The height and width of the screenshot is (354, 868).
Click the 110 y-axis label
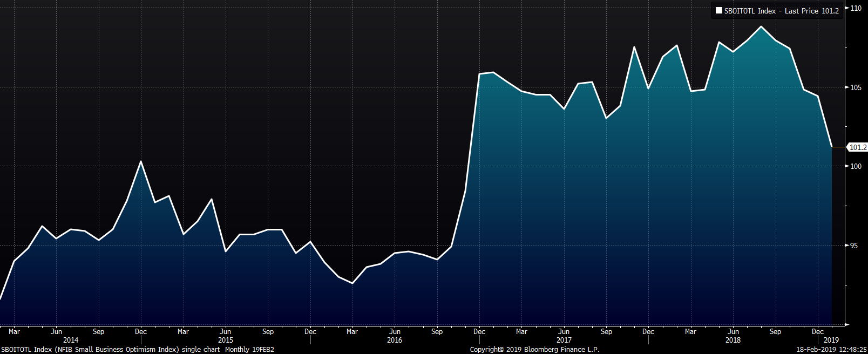[856, 8]
